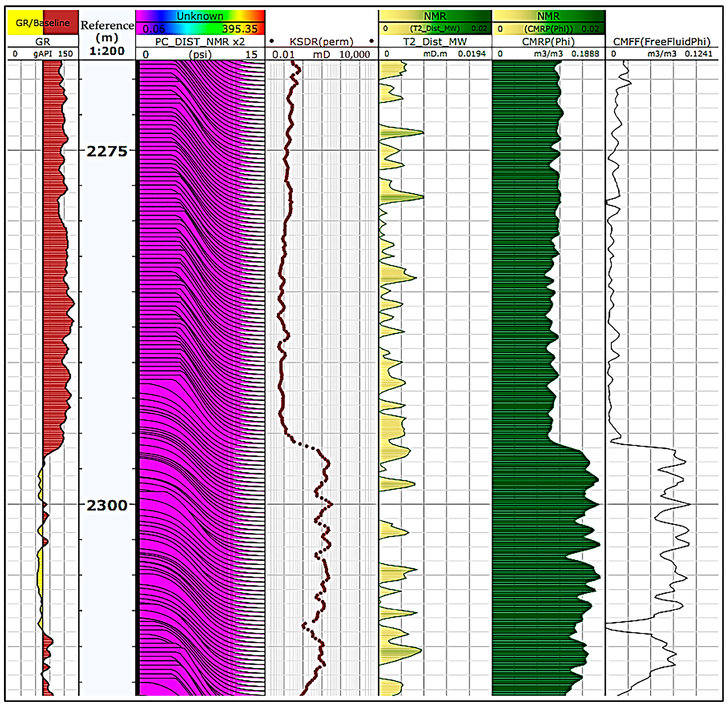
Task: Click the red Baseline legend swatch
Action: tap(61, 23)
